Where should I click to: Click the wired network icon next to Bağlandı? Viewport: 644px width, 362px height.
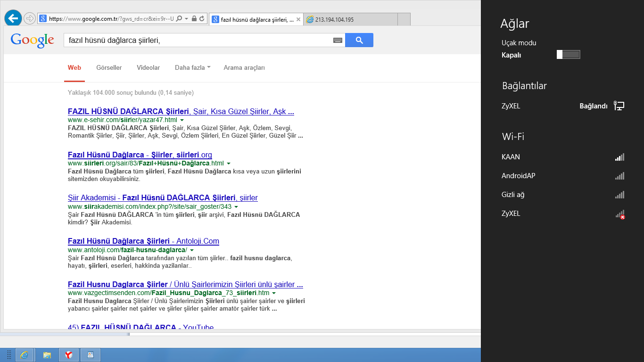pyautogui.click(x=619, y=106)
